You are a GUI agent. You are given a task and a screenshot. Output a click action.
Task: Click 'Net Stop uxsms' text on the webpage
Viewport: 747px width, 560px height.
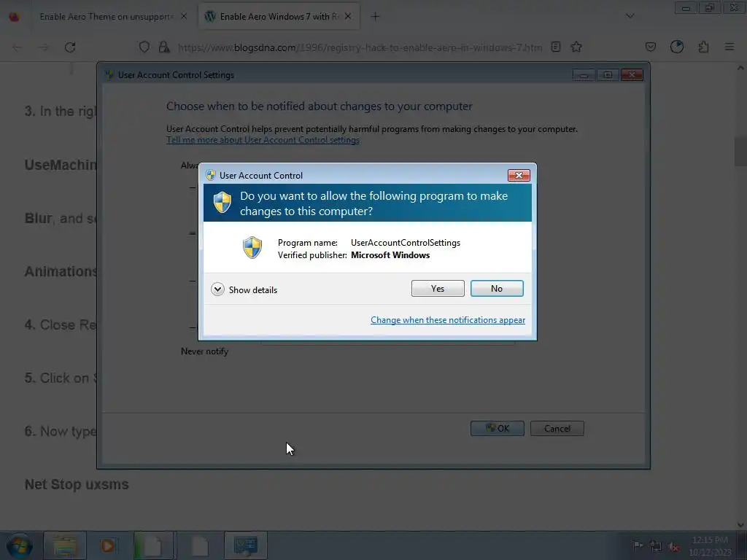click(x=77, y=484)
